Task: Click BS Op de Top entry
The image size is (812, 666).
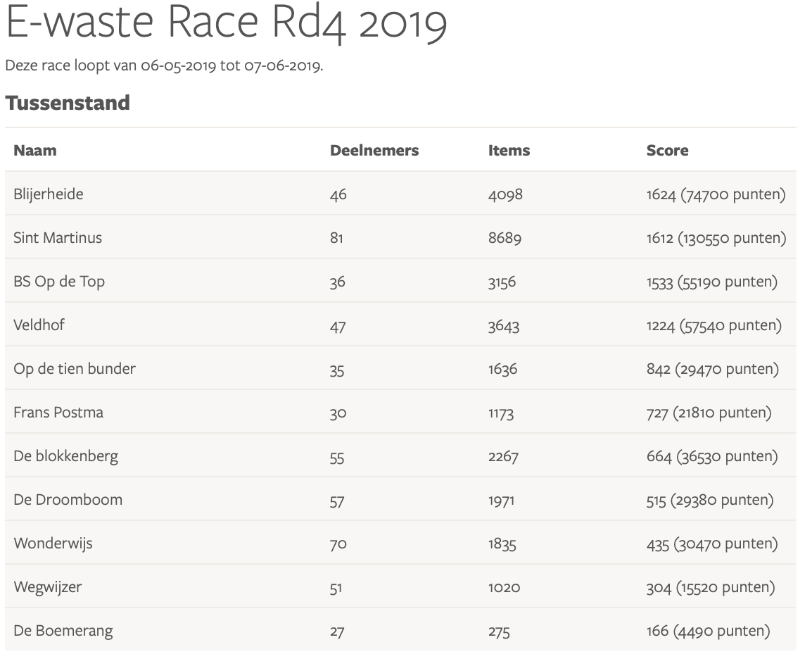Action: pyautogui.click(x=59, y=281)
